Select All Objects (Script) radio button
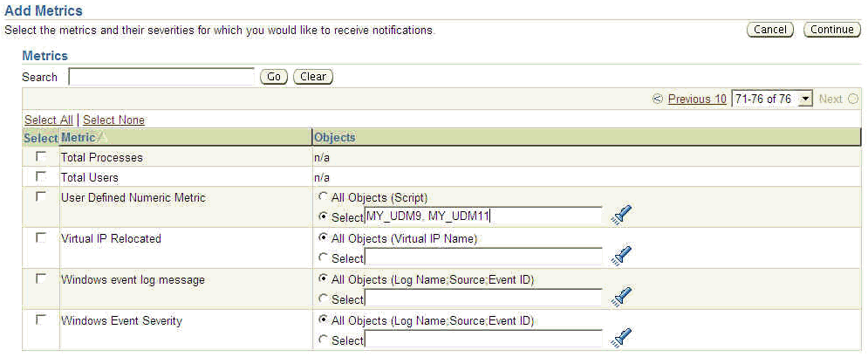 (323, 196)
